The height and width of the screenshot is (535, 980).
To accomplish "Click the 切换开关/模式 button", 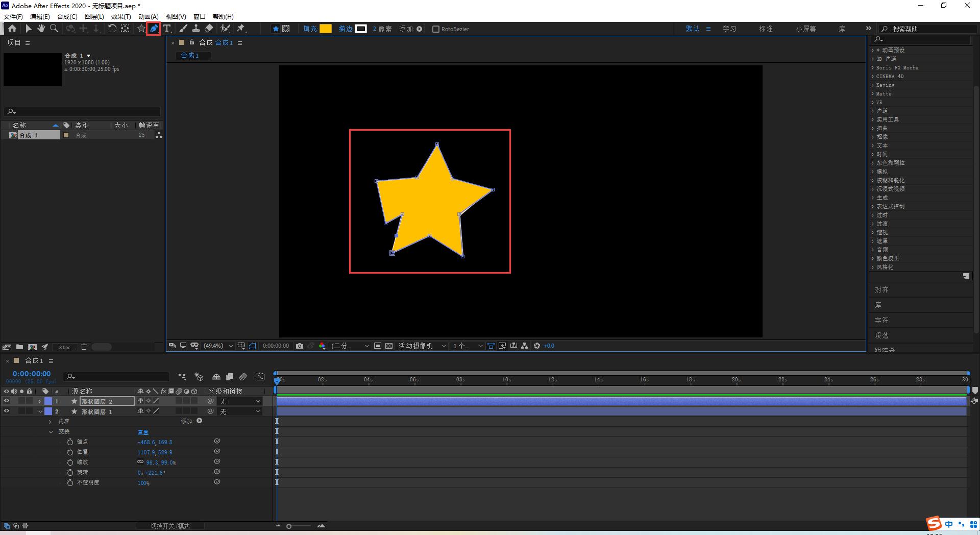I will [170, 526].
